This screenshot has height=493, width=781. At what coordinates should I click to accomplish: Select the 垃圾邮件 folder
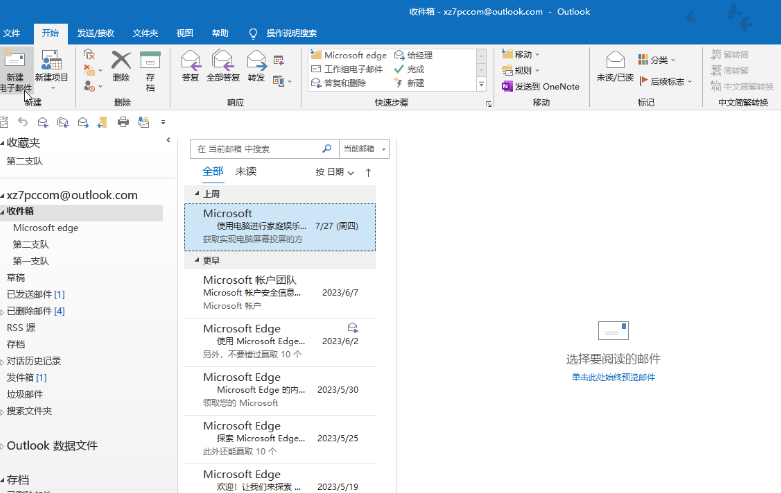[x=24, y=394]
